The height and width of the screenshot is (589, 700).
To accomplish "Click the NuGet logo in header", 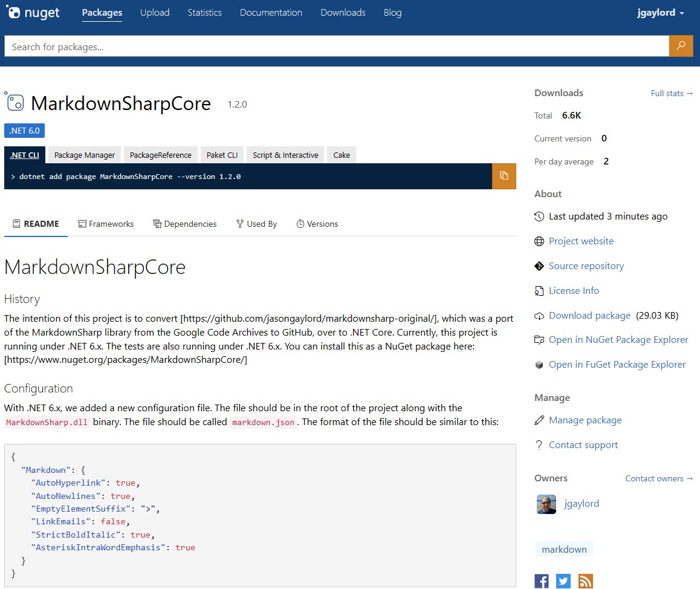I will click(33, 13).
